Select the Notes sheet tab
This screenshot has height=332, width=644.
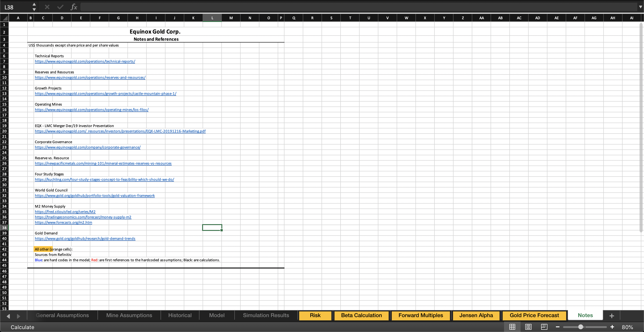(x=585, y=315)
